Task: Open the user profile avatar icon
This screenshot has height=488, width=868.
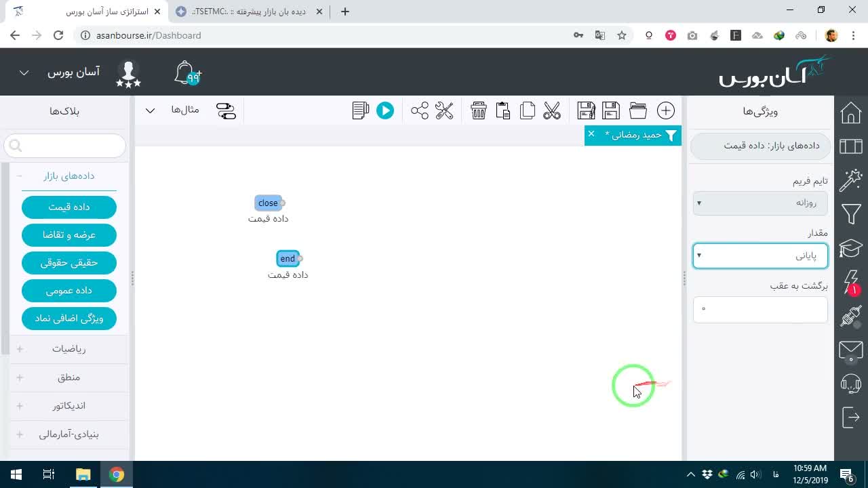Action: click(x=128, y=73)
